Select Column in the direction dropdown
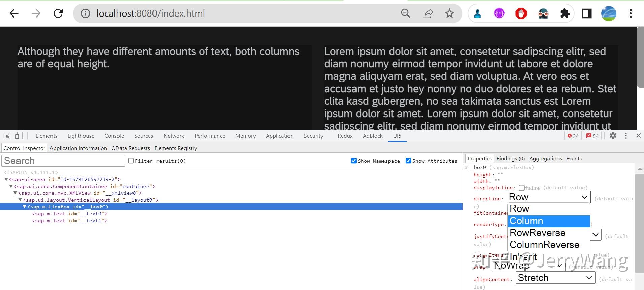This screenshot has height=290, width=644. tap(549, 221)
